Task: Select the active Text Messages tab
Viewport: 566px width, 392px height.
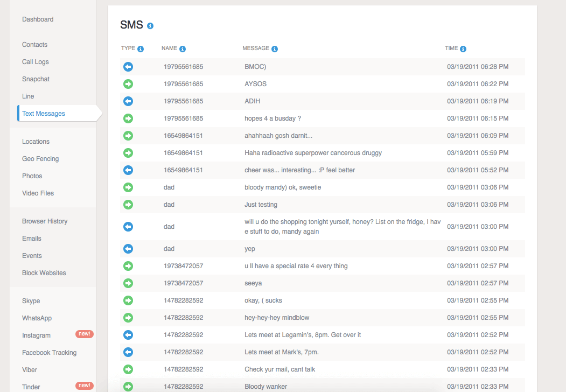Action: (44, 114)
